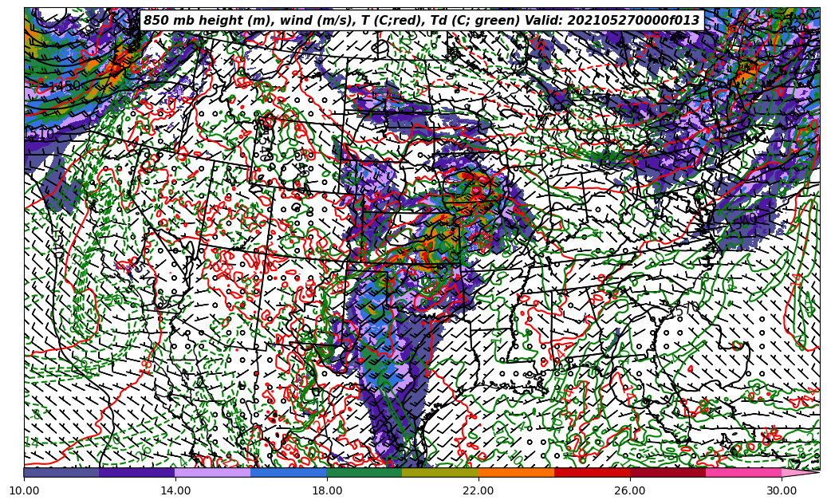The width and height of the screenshot is (827, 504).
Task: Click the 26.00 colorbar tick label
Action: tap(630, 491)
